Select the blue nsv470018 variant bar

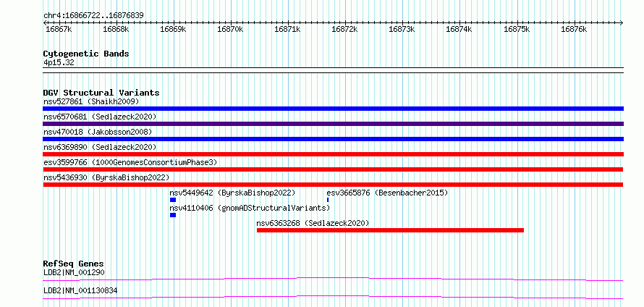333,139
